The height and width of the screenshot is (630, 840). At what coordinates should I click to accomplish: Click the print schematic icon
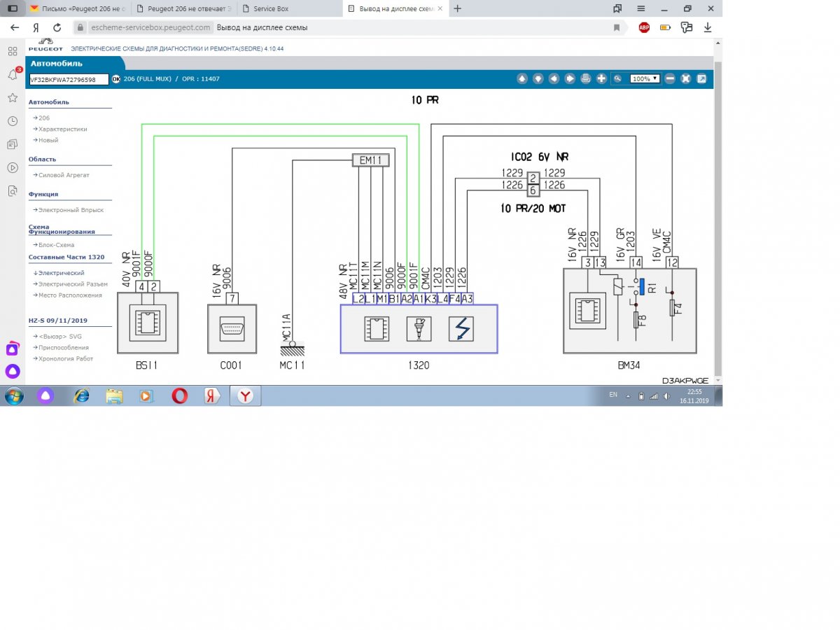point(586,79)
